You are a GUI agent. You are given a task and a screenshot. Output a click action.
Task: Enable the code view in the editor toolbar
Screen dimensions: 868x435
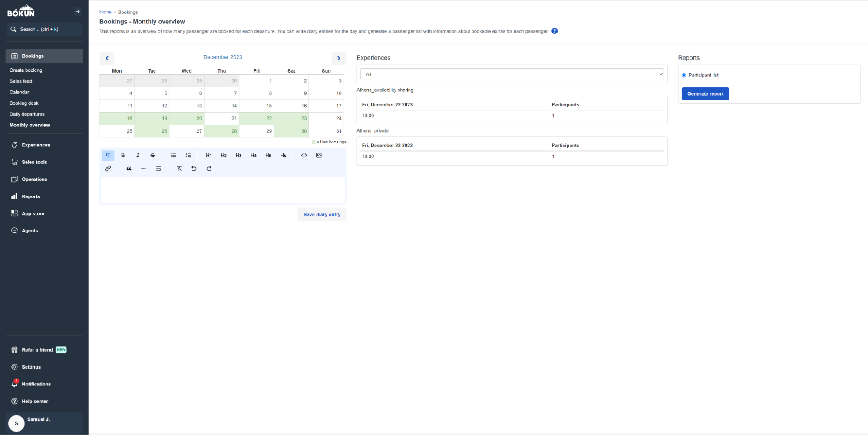[x=304, y=155]
